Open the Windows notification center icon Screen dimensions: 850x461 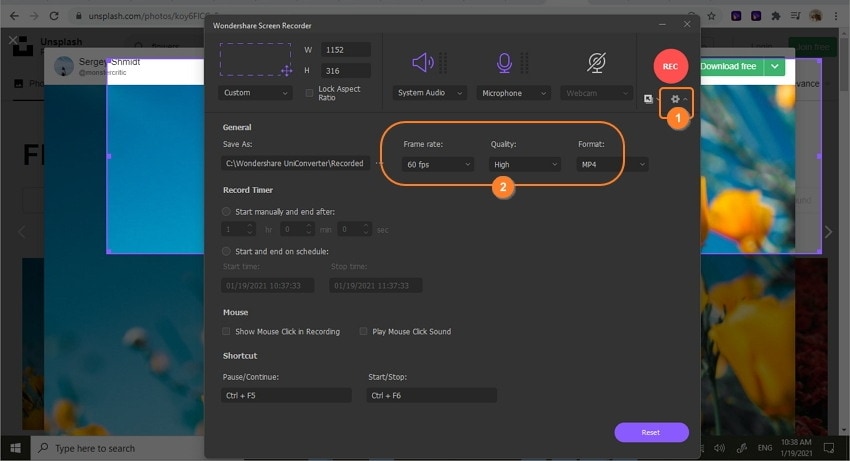[x=829, y=448]
